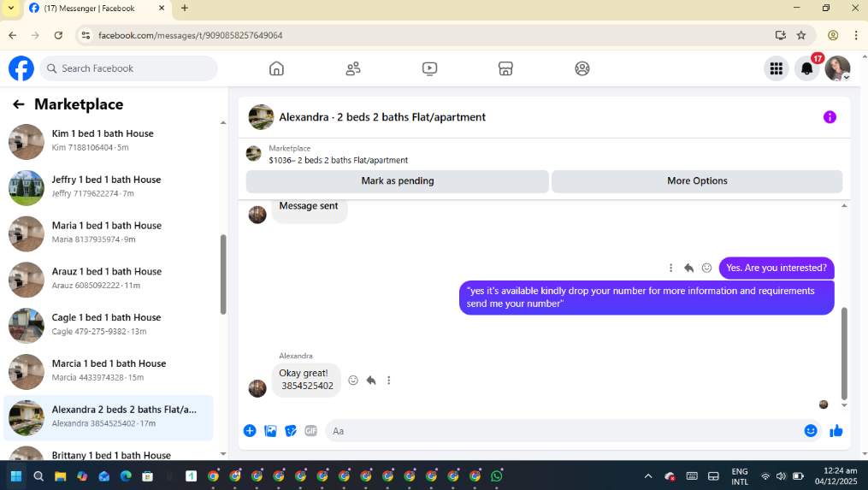Image resolution: width=868 pixels, height=490 pixels.
Task: Go back in browser history
Action: 13,35
